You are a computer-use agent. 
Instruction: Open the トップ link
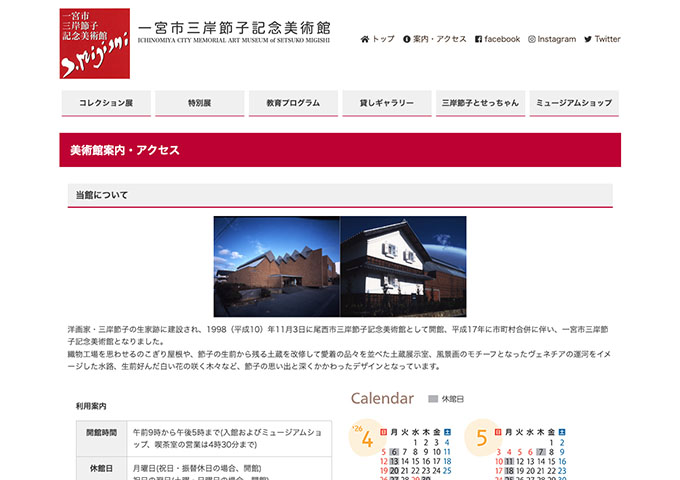tap(383, 39)
